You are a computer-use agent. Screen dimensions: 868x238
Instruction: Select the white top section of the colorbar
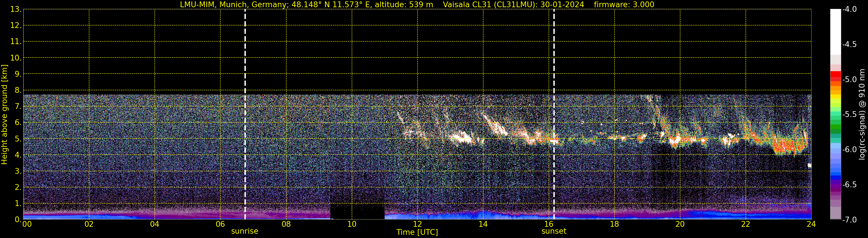click(835, 30)
